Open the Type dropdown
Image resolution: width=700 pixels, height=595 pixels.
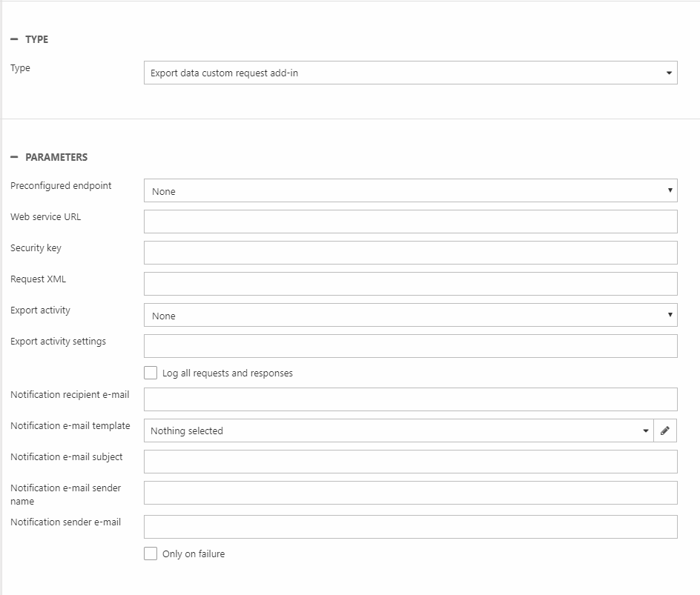tap(410, 73)
